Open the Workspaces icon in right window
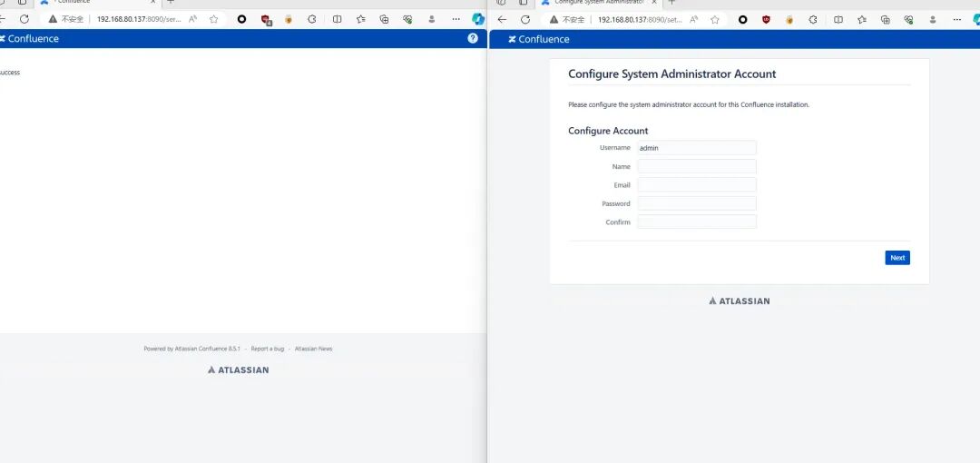Viewport: 980px width, 463px height. 501,2
